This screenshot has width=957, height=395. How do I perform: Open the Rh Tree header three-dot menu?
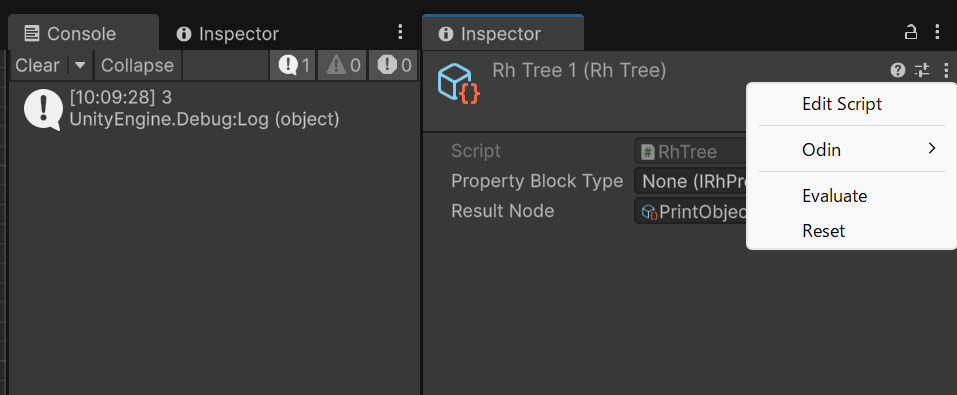click(x=946, y=70)
